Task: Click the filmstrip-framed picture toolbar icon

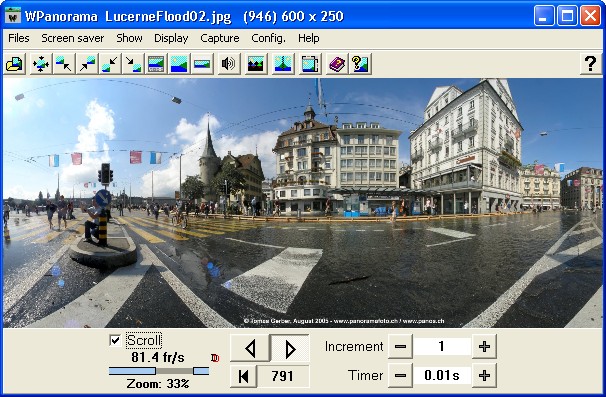Action: (156, 64)
